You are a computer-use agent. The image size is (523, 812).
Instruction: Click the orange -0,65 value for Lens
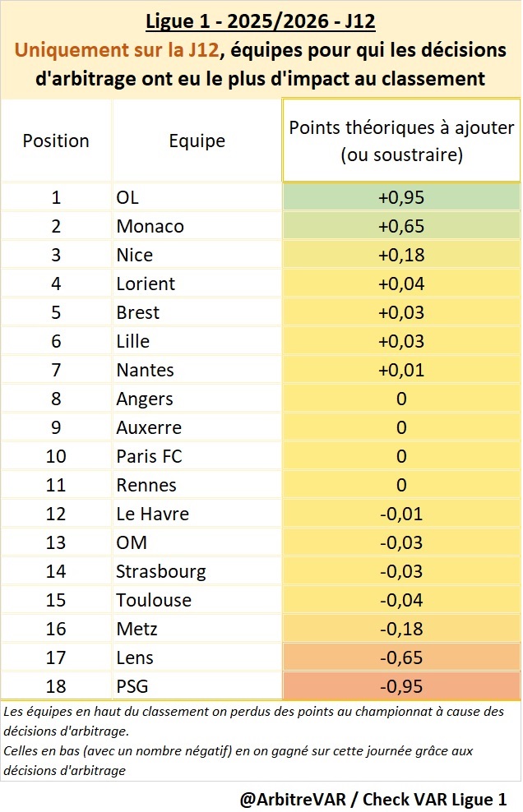(x=401, y=657)
